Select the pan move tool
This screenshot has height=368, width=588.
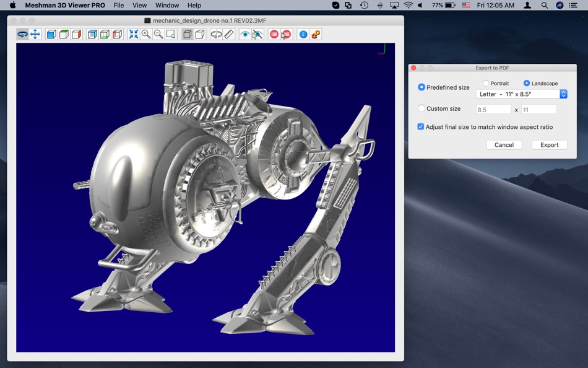point(35,35)
